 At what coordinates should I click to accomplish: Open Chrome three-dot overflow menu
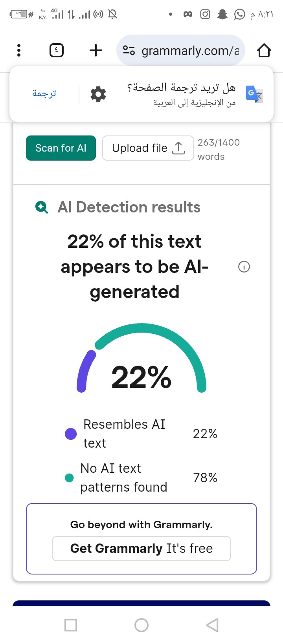tap(19, 50)
